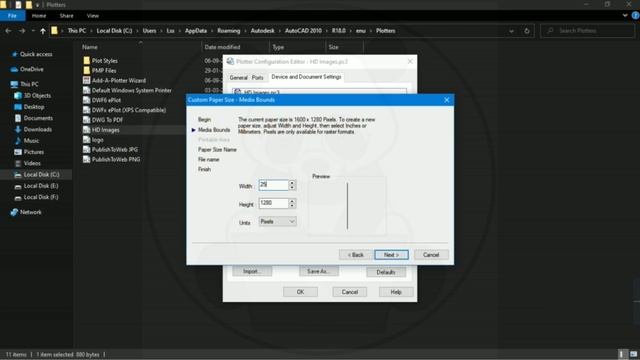Click Defaults button in Plotter Editor
This screenshot has width=640, height=360.
(x=386, y=272)
